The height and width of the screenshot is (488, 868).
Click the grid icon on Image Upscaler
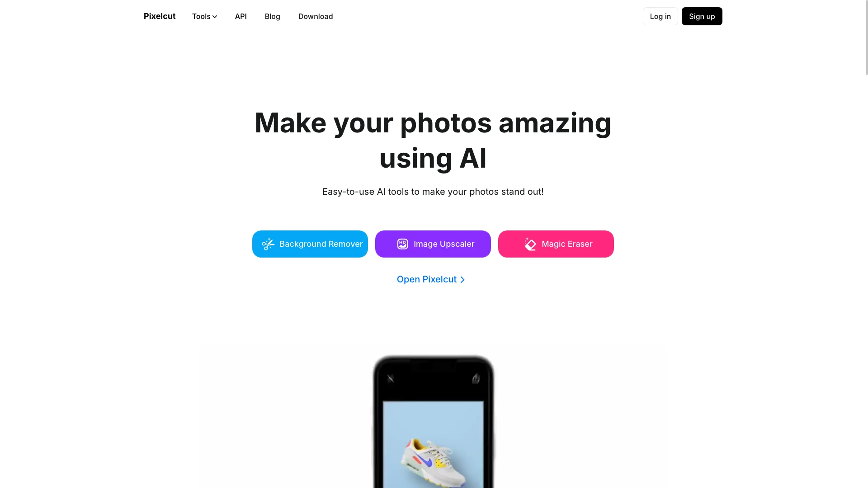pos(402,244)
